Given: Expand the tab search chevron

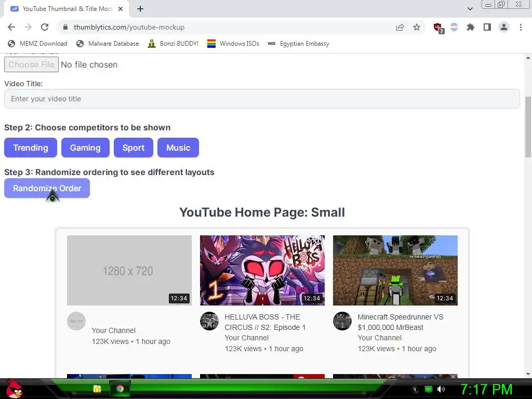Looking at the screenshot, I should pos(470,9).
